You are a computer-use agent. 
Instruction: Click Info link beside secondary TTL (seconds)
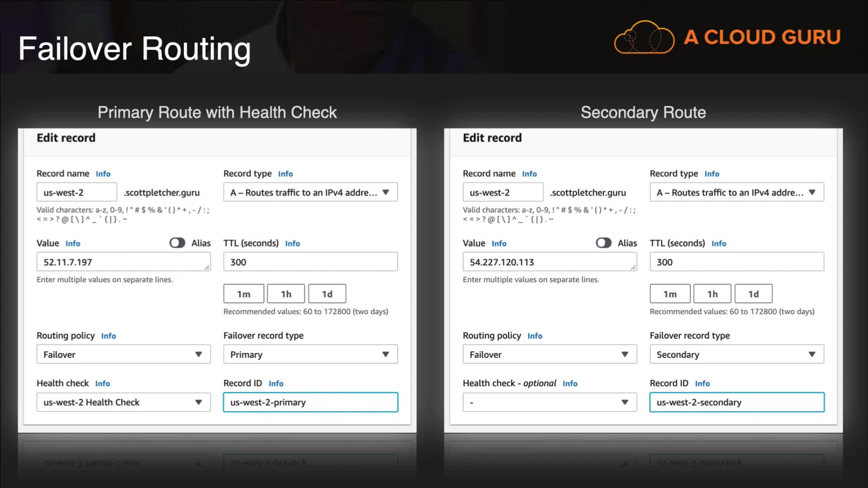(719, 244)
